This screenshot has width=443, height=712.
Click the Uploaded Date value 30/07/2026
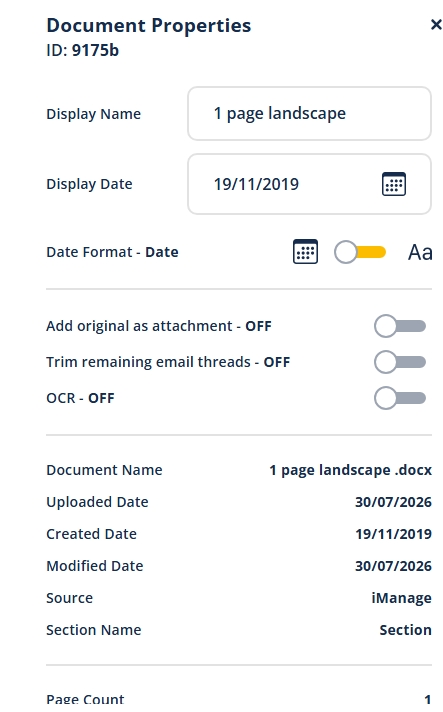pyautogui.click(x=393, y=502)
